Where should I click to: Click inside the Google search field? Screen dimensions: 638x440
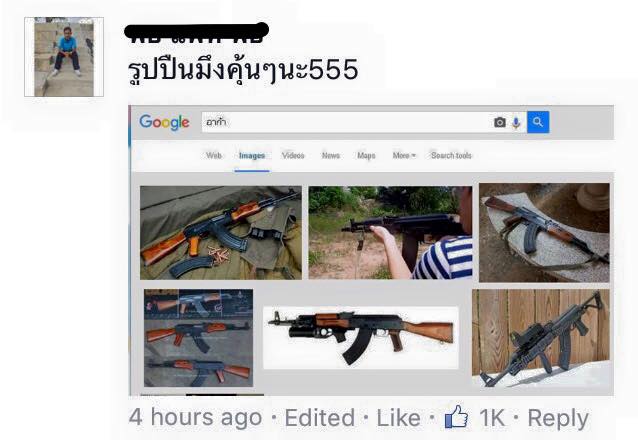pos(346,122)
